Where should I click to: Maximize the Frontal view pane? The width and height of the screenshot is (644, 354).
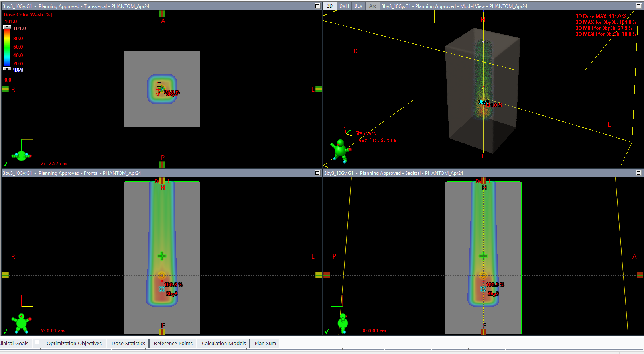pos(317,173)
